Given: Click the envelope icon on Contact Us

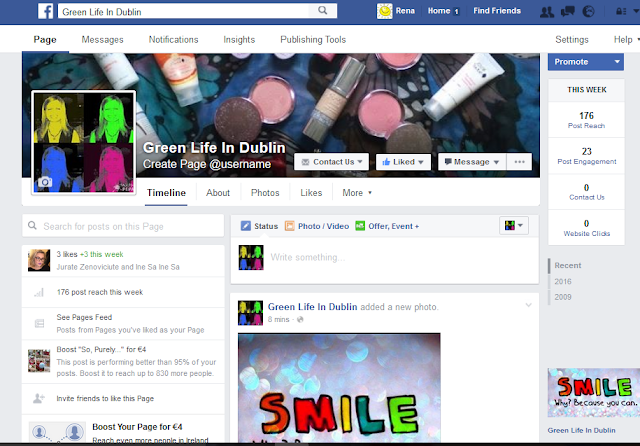Looking at the screenshot, I should coord(305,162).
